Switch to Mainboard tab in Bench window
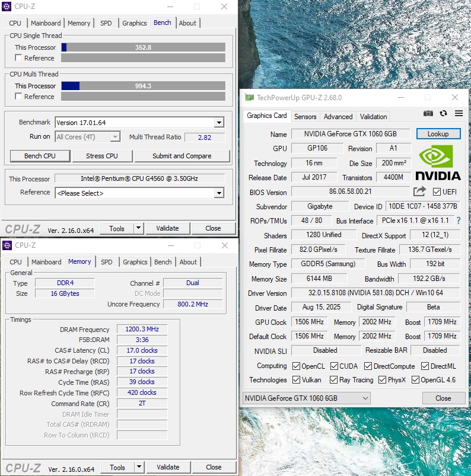This screenshot has width=471, height=476. (46, 23)
